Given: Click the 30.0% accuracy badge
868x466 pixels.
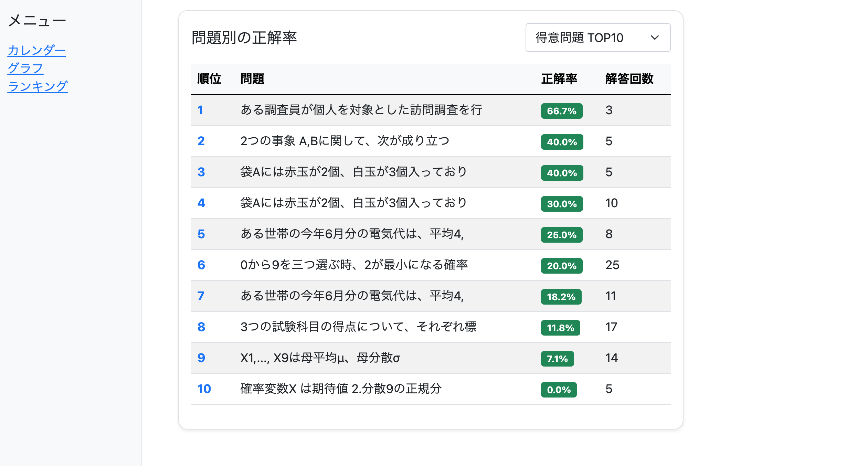Looking at the screenshot, I should pyautogui.click(x=561, y=204).
